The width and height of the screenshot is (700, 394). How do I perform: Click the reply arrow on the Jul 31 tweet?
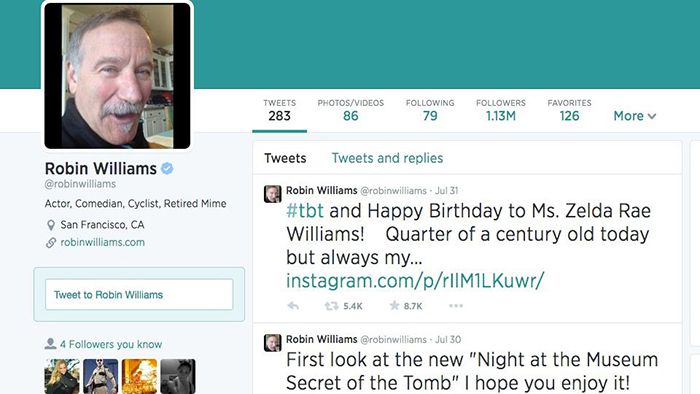[x=293, y=306]
